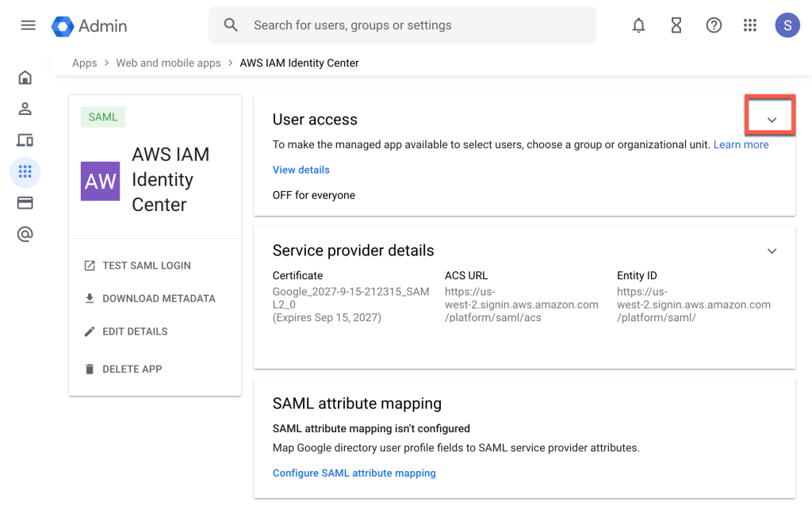Open Directory users icon in the sidebar
812x506 pixels.
pos(25,109)
